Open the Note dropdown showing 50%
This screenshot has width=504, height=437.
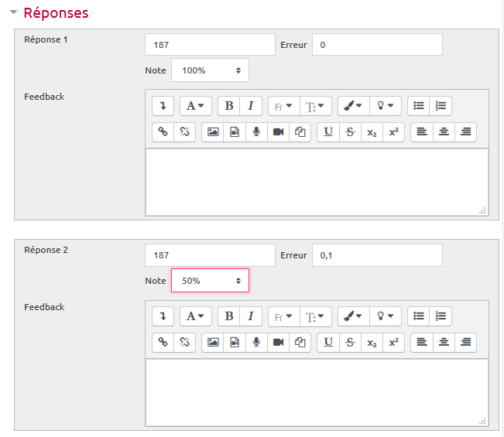click(210, 281)
